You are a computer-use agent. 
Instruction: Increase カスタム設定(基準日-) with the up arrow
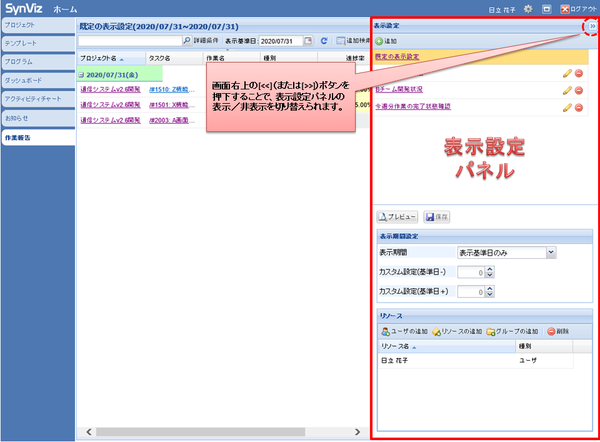coord(490,269)
